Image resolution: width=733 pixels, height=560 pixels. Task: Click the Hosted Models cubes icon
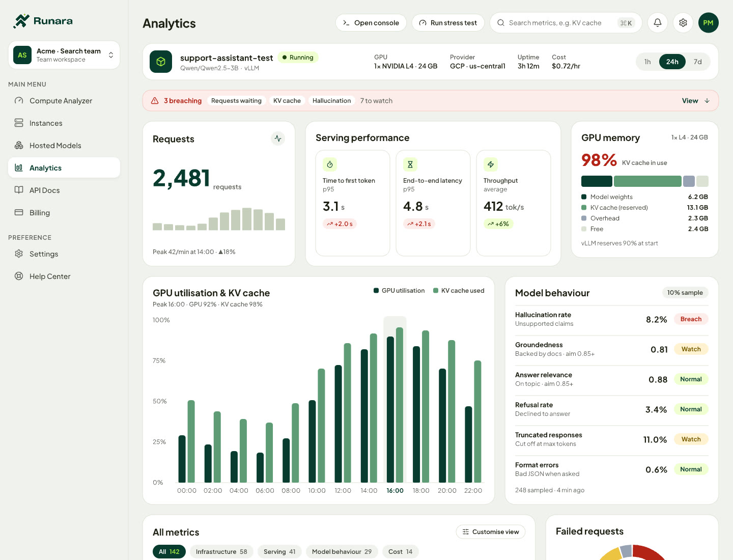(19, 146)
